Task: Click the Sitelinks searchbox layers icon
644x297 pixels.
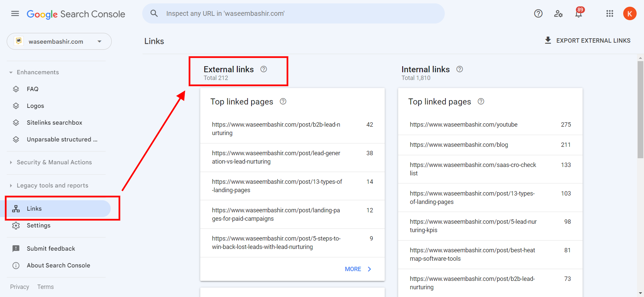Action: point(16,123)
